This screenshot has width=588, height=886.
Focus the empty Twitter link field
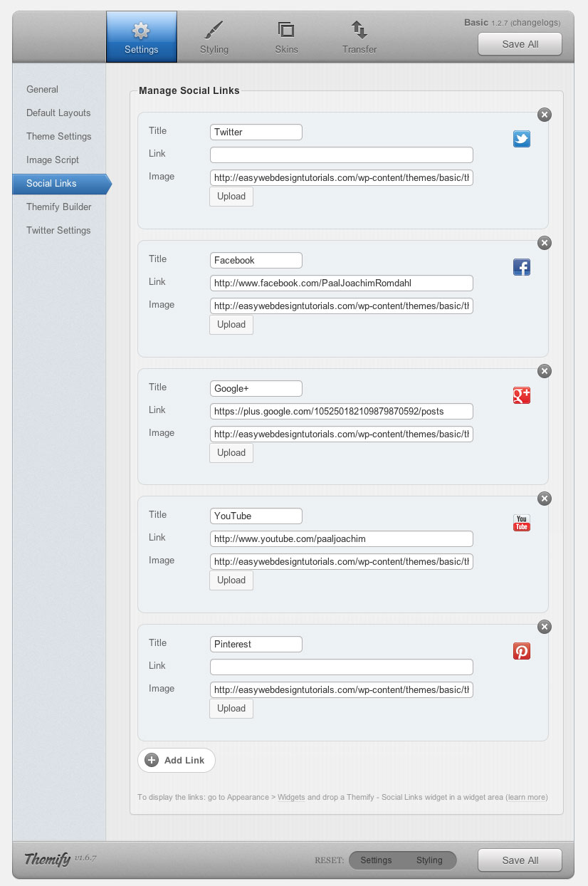coord(342,155)
